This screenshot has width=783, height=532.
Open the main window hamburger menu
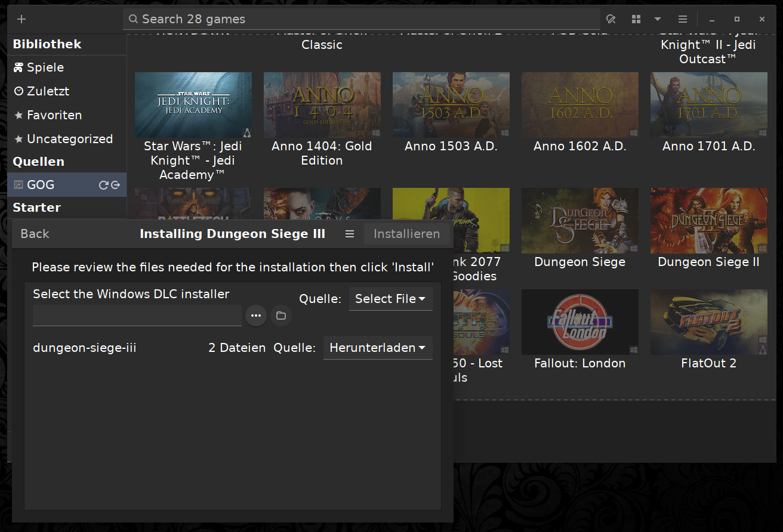[683, 19]
